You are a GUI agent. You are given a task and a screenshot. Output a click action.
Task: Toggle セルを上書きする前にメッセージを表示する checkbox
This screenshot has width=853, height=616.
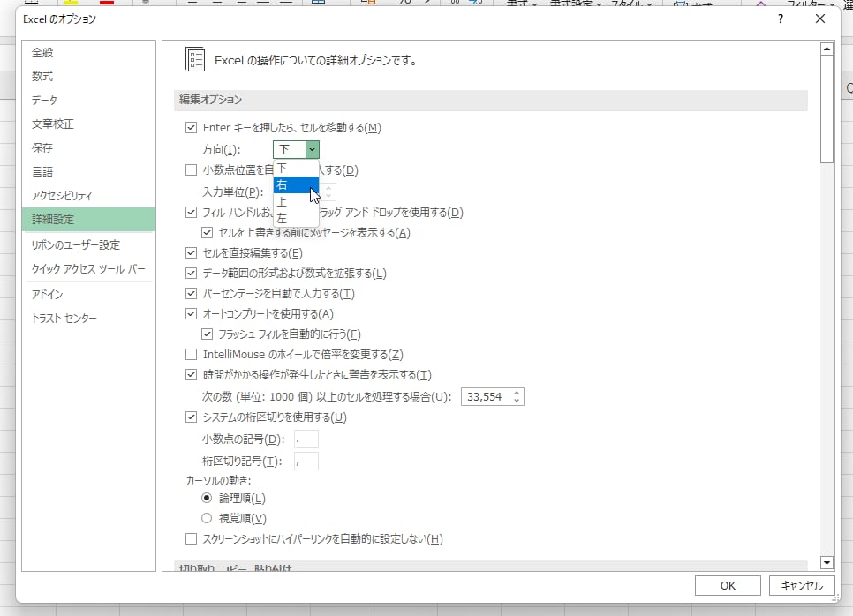(x=207, y=233)
